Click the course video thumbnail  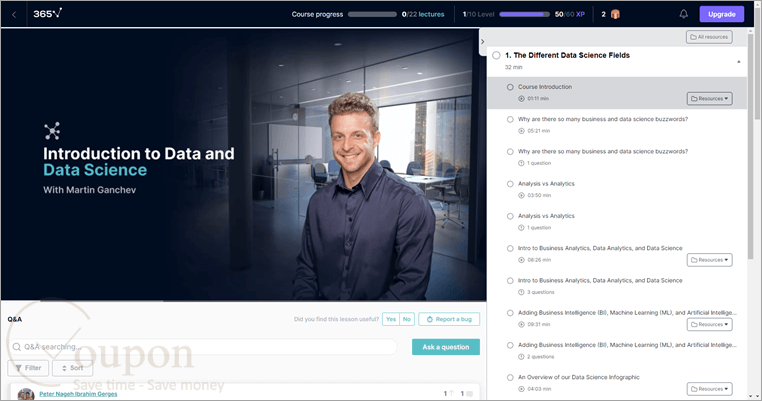pyautogui.click(x=243, y=164)
